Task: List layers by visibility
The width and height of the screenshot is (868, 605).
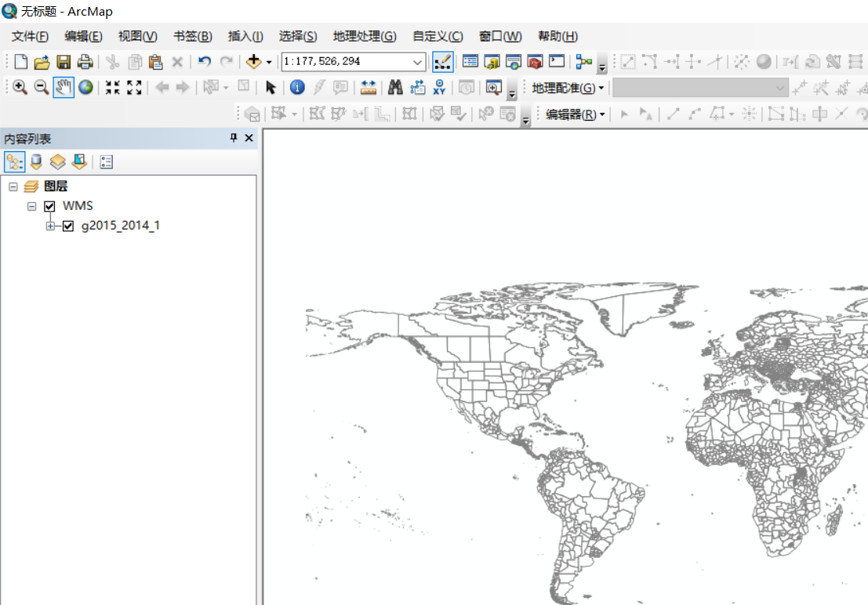Action: pos(57,162)
